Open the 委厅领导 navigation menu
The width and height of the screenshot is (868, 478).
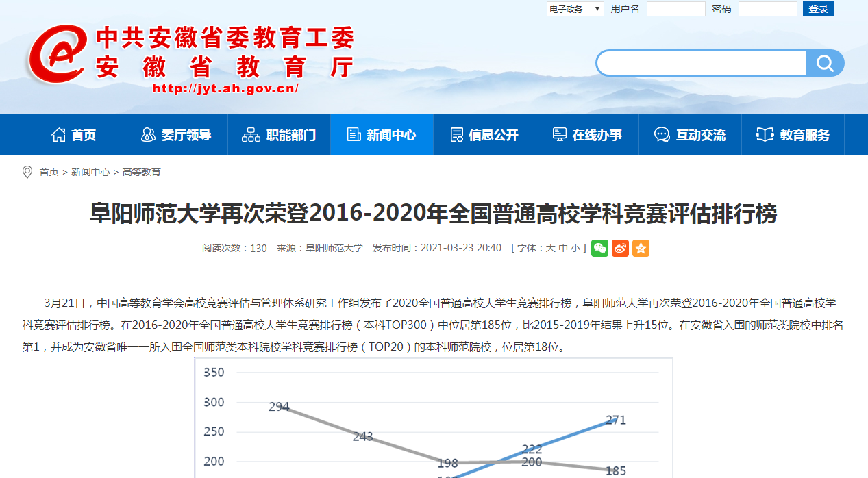tap(176, 135)
